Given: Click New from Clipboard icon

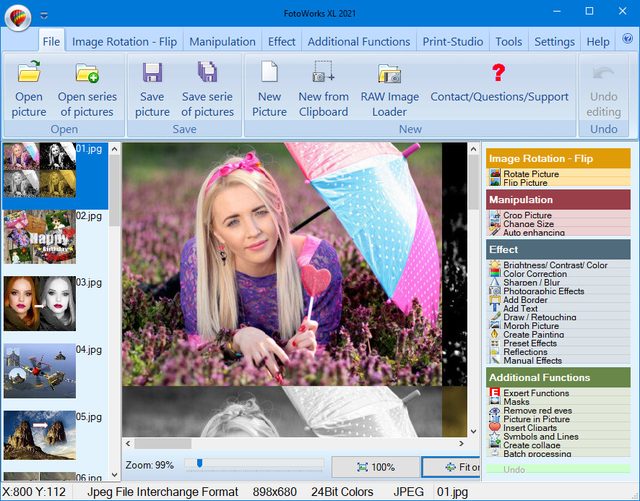Looking at the screenshot, I should 323,74.
